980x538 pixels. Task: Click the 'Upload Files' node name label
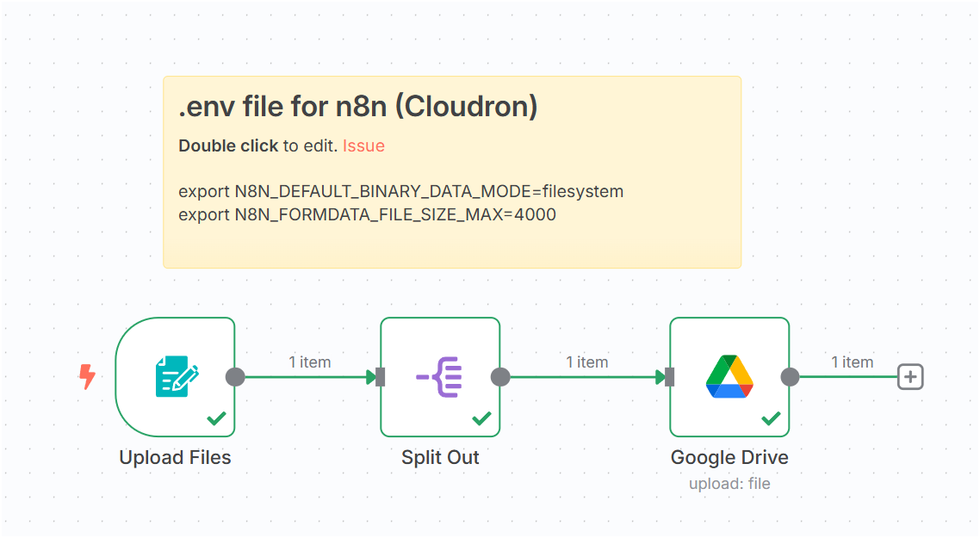point(175,458)
